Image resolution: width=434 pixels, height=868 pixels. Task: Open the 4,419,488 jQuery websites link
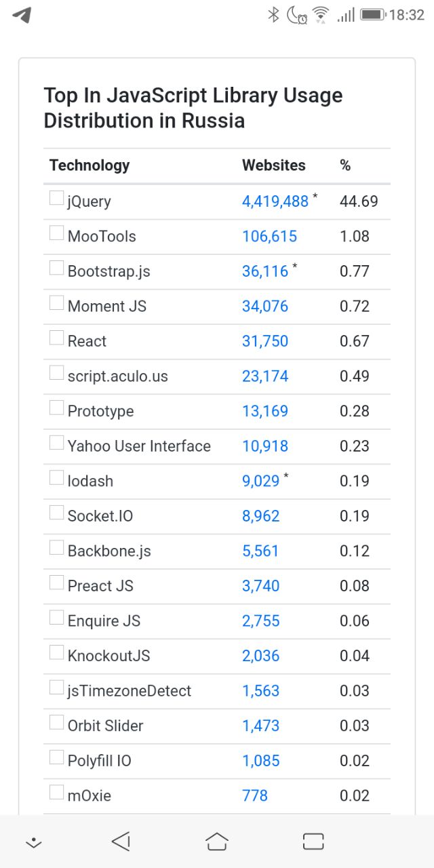click(275, 201)
